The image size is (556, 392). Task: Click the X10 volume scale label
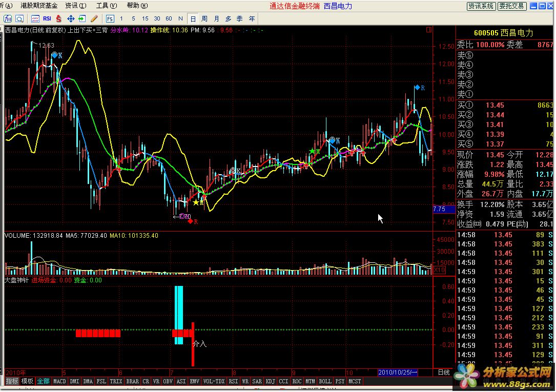click(x=439, y=270)
